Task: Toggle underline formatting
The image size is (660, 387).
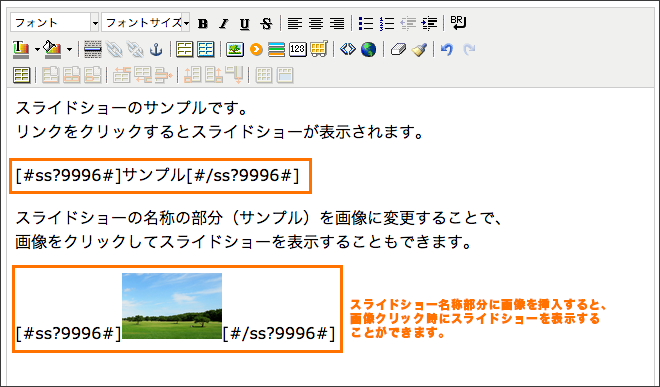Action: pyautogui.click(x=245, y=24)
